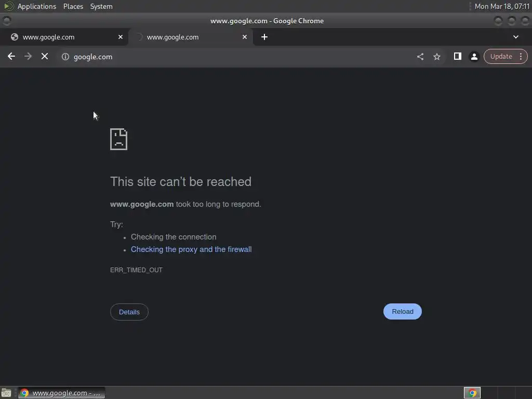
Task: Click the sad page error icon
Action: tap(119, 139)
